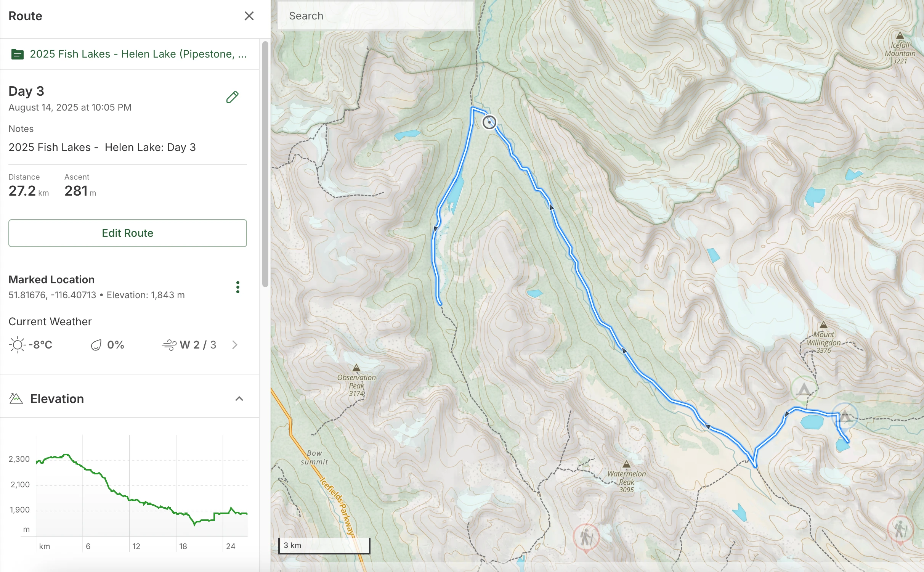The image size is (924, 572).
Task: Expand the Current Weather details
Action: (235, 345)
